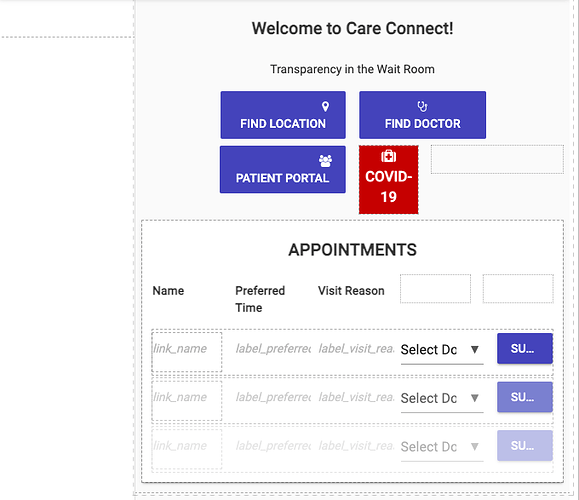Click the medical kit icon on COVID-19
Image resolution: width=579 pixels, height=500 pixels.
[388, 156]
